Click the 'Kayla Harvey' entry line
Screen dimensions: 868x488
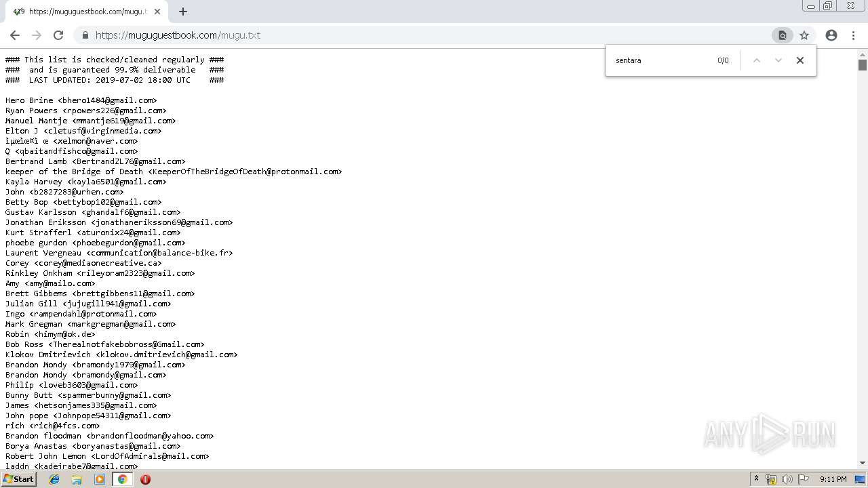point(86,182)
